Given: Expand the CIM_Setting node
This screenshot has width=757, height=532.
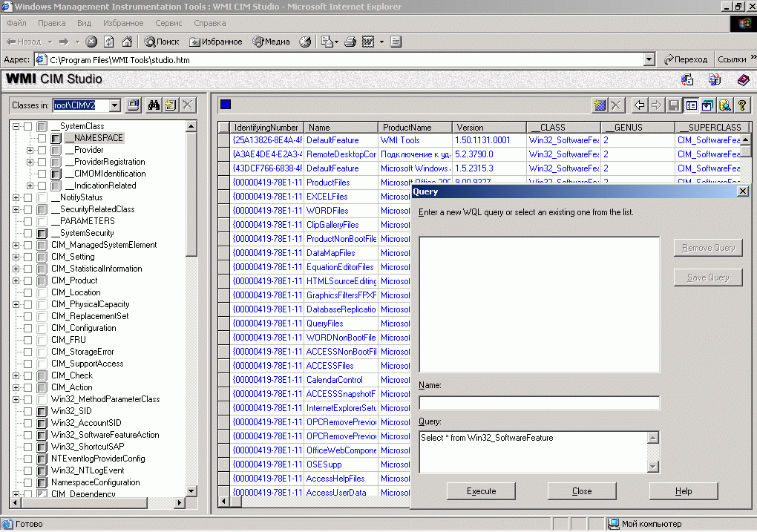Looking at the screenshot, I should point(16,257).
